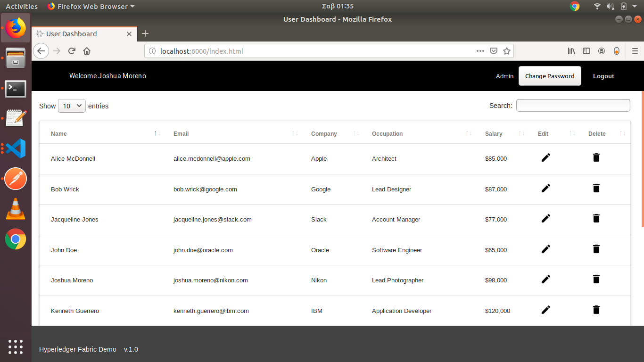
Task: Open the Firefox hamburger menu
Action: click(x=635, y=51)
